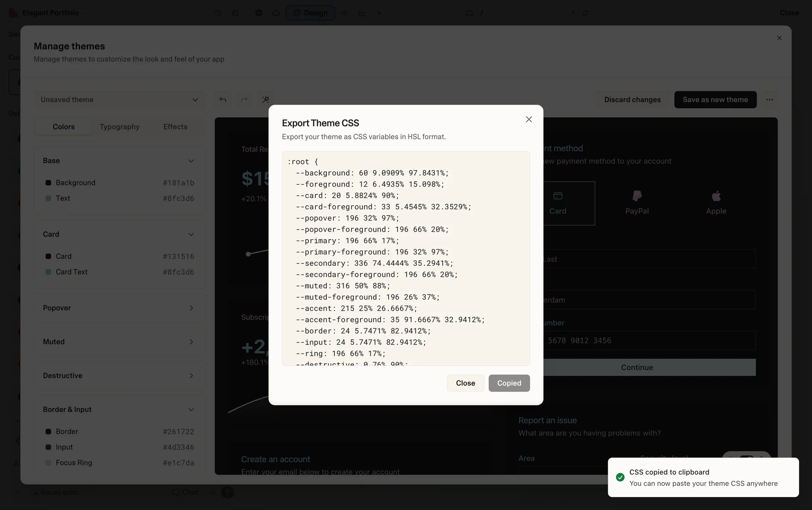The width and height of the screenshot is (812, 510).
Task: Open the Unsaved theme dropdown
Action: (x=119, y=99)
